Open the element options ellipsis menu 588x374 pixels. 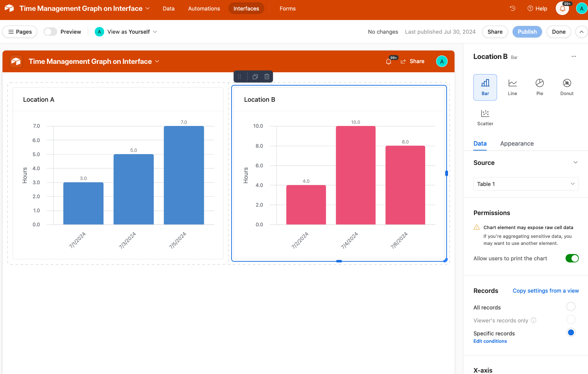[x=574, y=56]
